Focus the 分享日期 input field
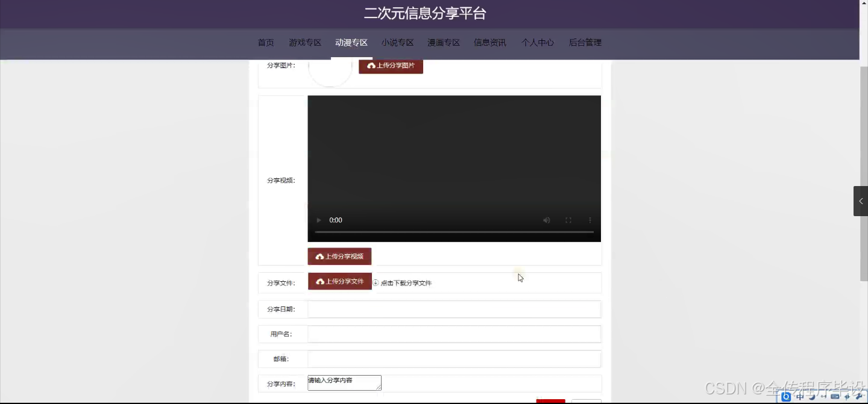The height and width of the screenshot is (404, 868). (454, 309)
